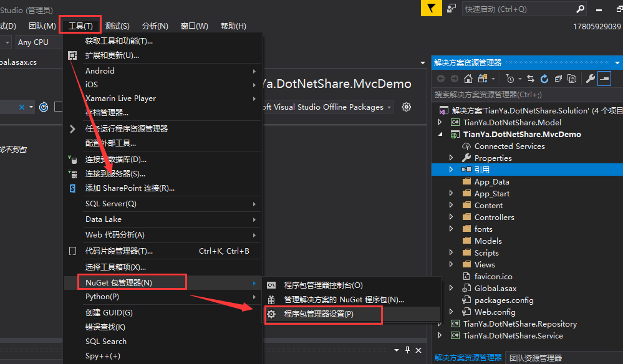This screenshot has height=364, width=623.
Task: Select NuGet 包管理器 submenu entry
Action: click(163, 282)
